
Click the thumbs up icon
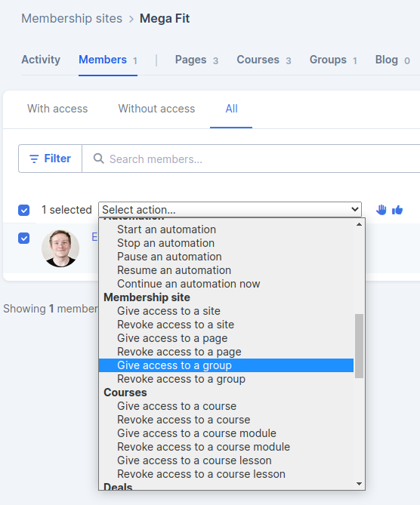(x=397, y=210)
